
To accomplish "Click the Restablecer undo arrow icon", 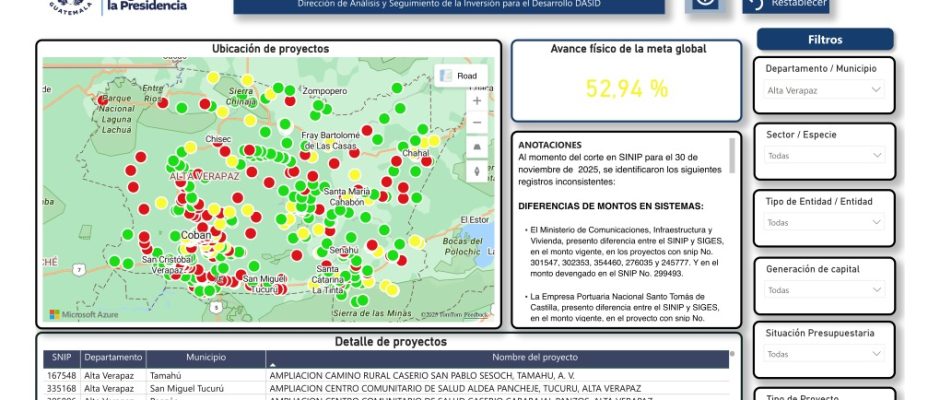I will 756,4.
